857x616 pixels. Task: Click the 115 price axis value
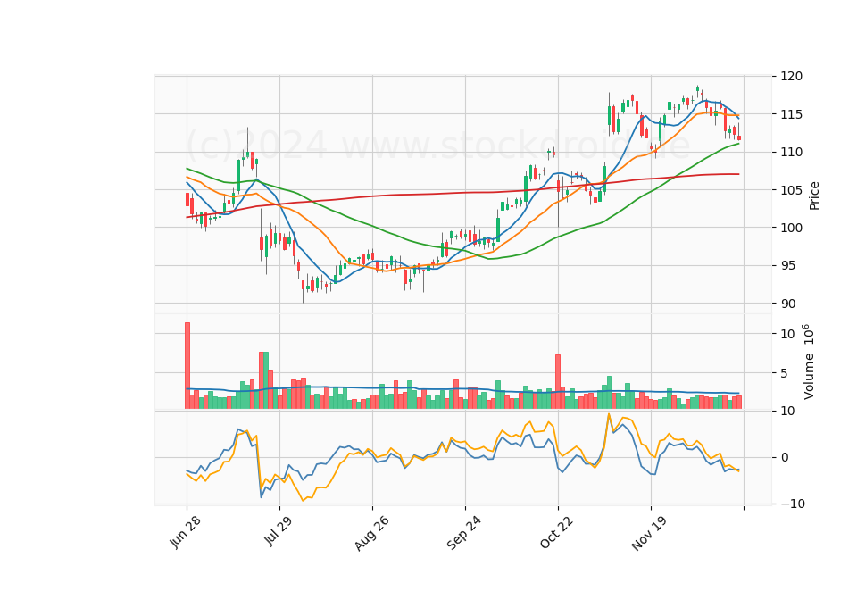(x=792, y=114)
